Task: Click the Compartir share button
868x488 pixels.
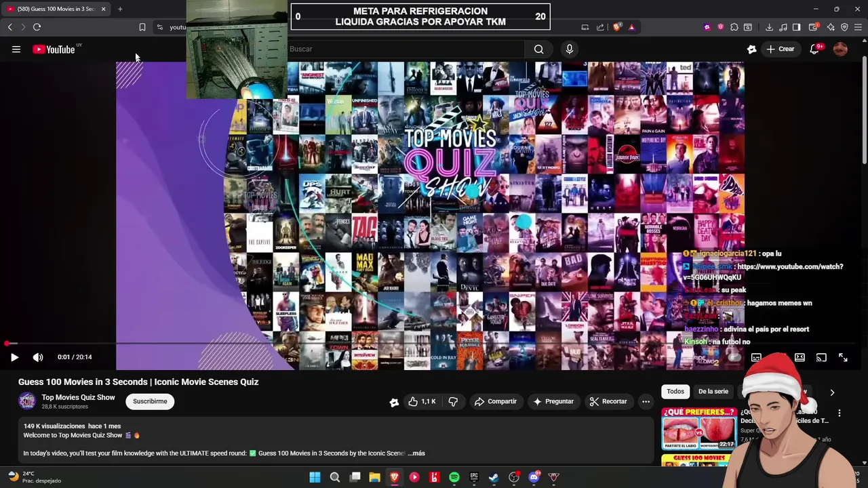Action: 496,401
